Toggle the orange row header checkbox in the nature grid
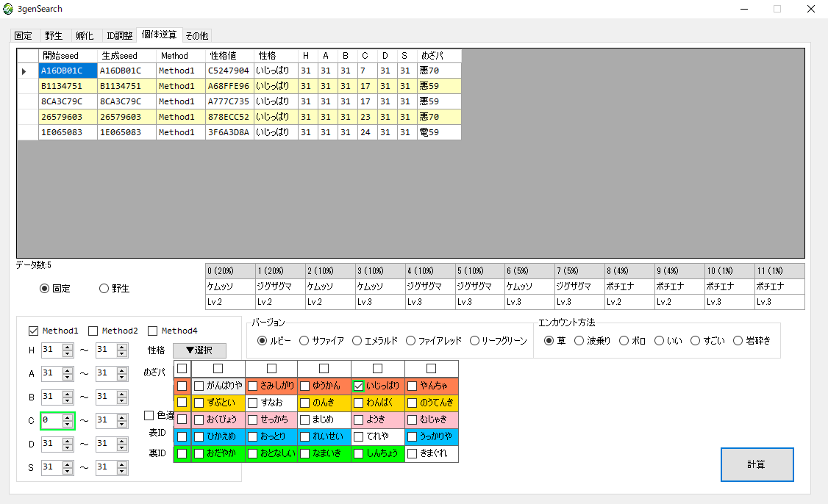Viewport: 828px width, 504px height. coord(182,386)
